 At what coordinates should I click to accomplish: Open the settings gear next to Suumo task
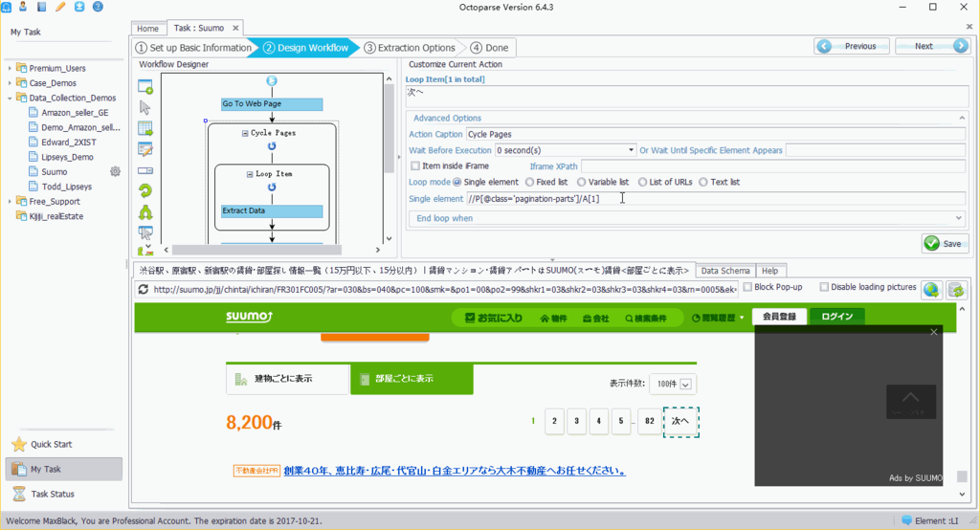click(115, 171)
